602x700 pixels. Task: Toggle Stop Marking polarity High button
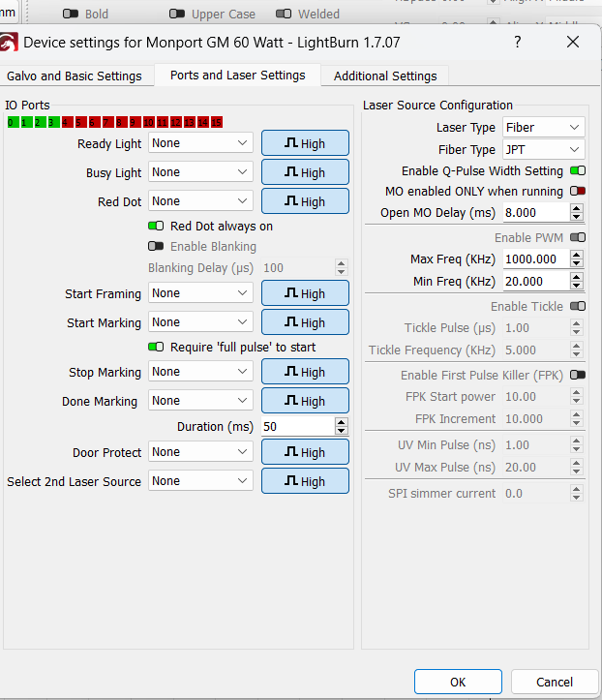click(x=305, y=372)
